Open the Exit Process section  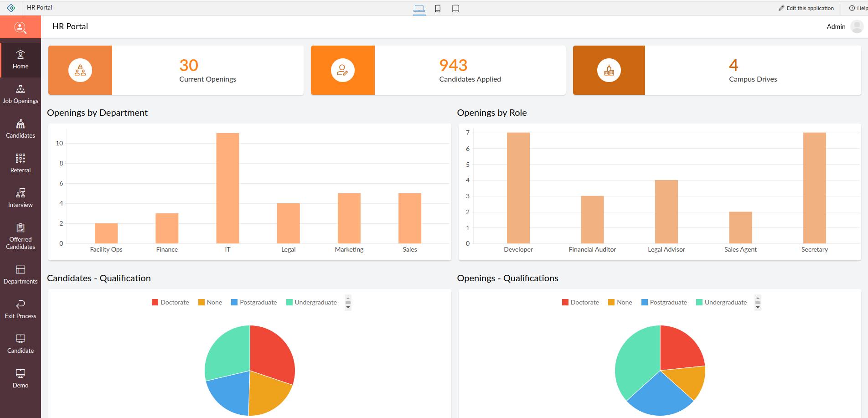pyautogui.click(x=20, y=308)
